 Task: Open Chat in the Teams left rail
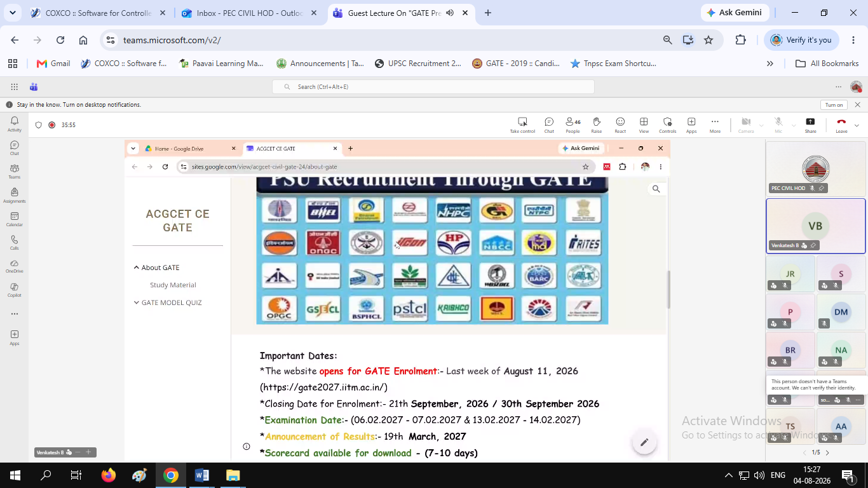[x=14, y=148]
